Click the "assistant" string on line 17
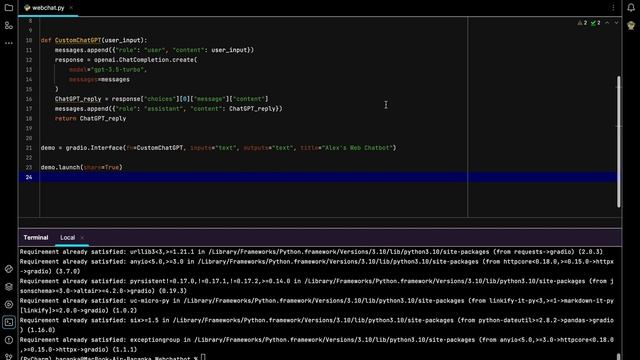640x360 pixels. pos(163,109)
